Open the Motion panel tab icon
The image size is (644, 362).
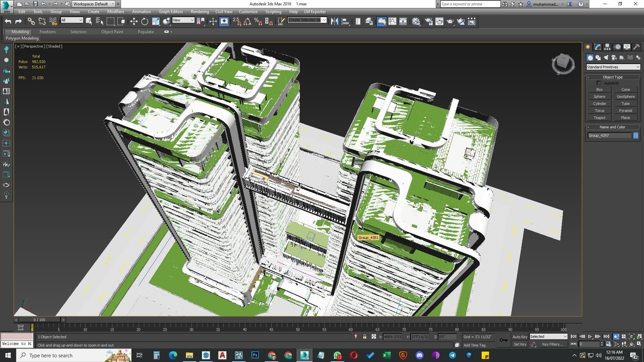click(617, 47)
